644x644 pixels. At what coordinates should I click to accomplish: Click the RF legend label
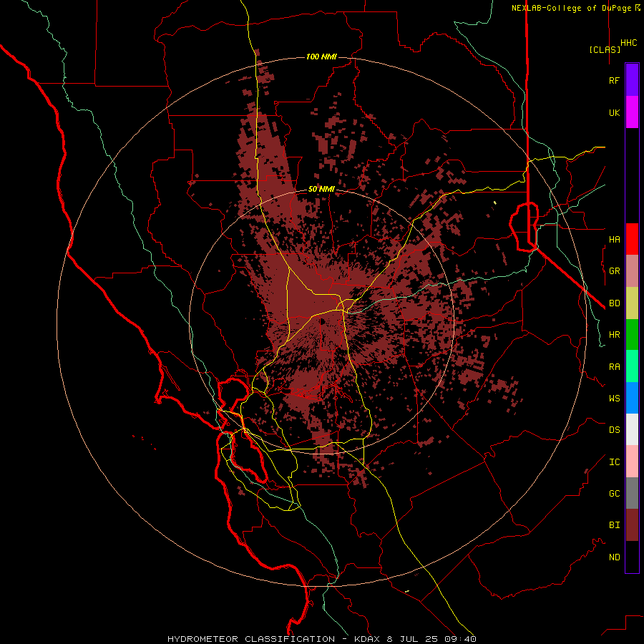click(x=614, y=80)
